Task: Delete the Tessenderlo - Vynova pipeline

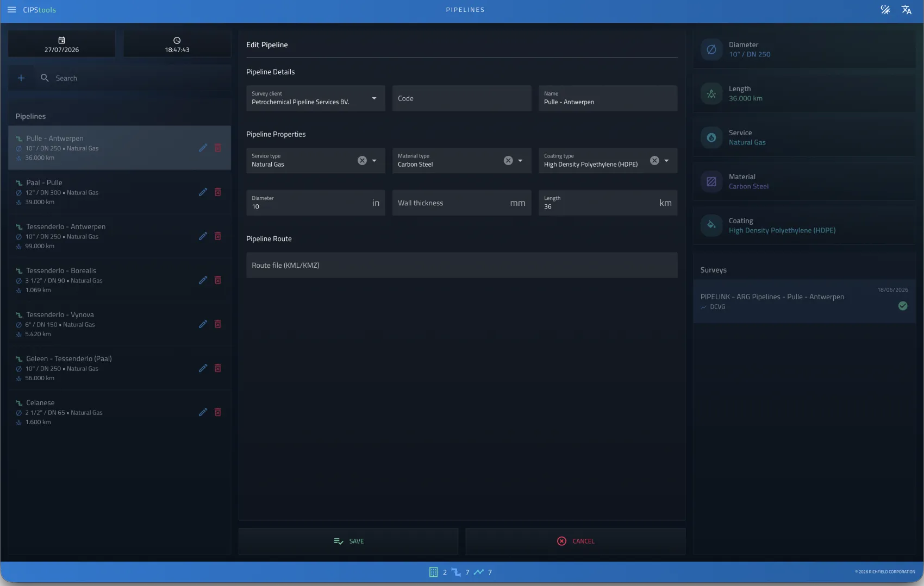Action: click(x=218, y=324)
